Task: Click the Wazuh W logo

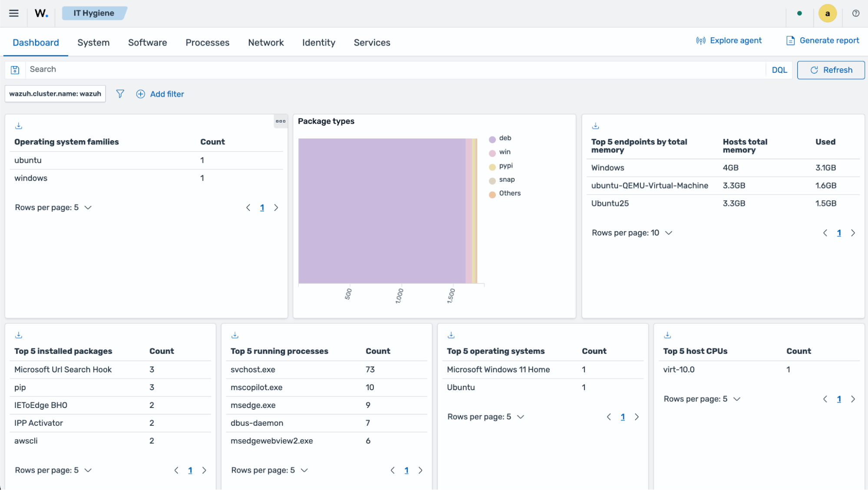Action: [41, 13]
